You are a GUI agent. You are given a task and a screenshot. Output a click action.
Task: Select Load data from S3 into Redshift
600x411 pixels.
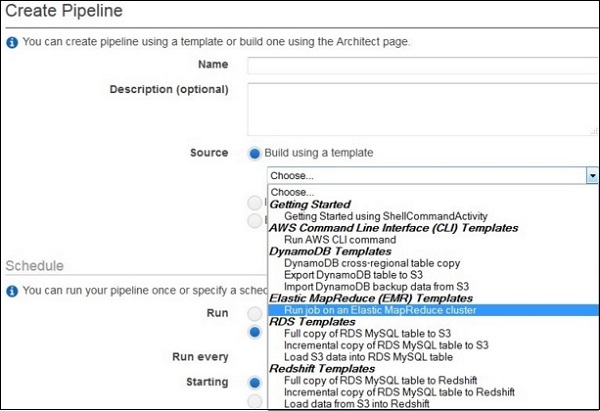pos(358,404)
